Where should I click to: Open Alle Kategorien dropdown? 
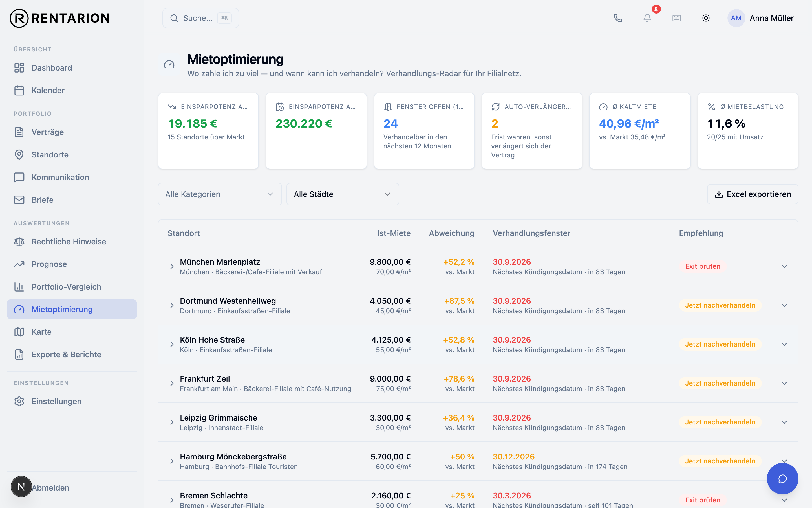(x=220, y=194)
